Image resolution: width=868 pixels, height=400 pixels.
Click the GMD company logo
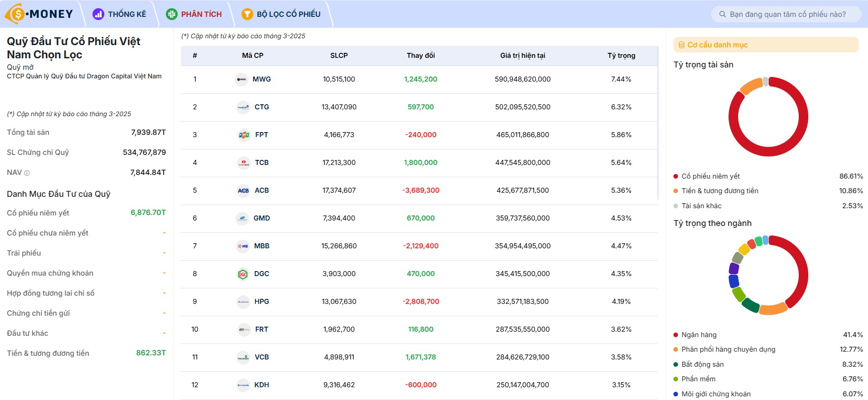tap(242, 218)
